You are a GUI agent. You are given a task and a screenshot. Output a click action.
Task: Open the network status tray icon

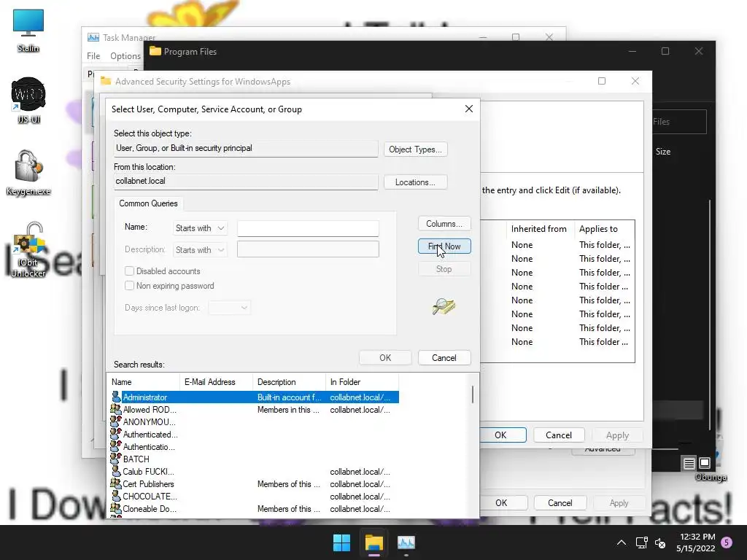tap(641, 542)
